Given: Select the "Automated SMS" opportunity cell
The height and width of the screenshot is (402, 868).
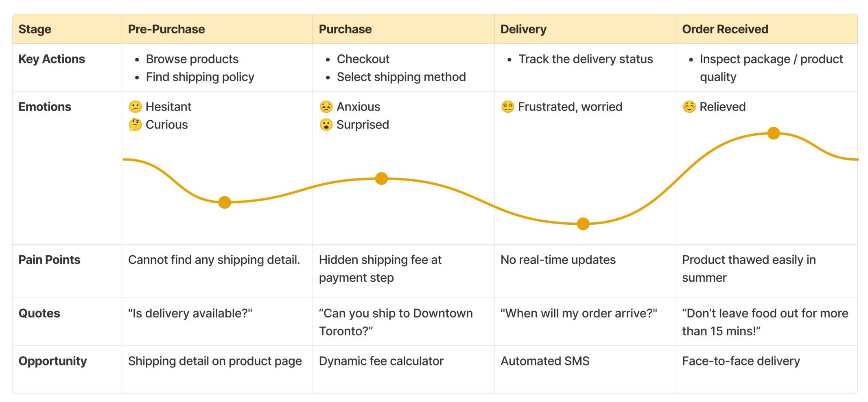Looking at the screenshot, I should [x=545, y=361].
